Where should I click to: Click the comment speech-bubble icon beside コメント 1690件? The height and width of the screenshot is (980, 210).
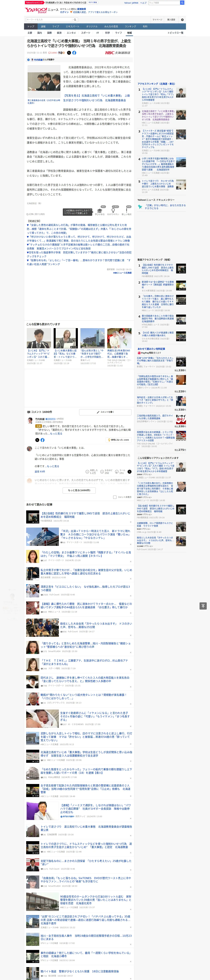(x=29, y=412)
